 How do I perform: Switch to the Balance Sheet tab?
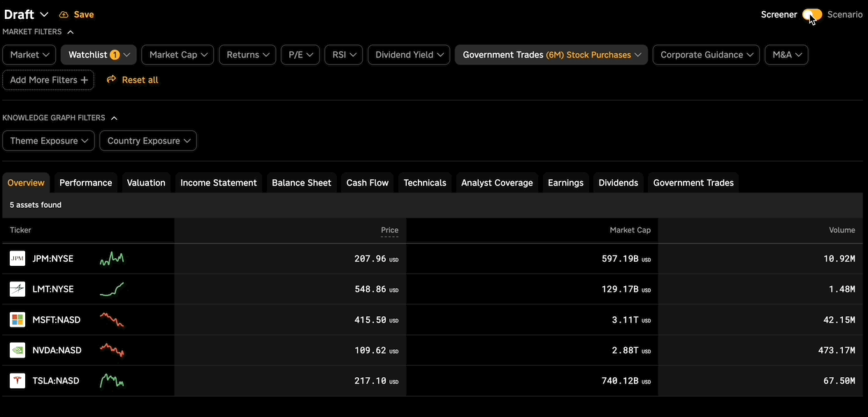click(x=301, y=183)
